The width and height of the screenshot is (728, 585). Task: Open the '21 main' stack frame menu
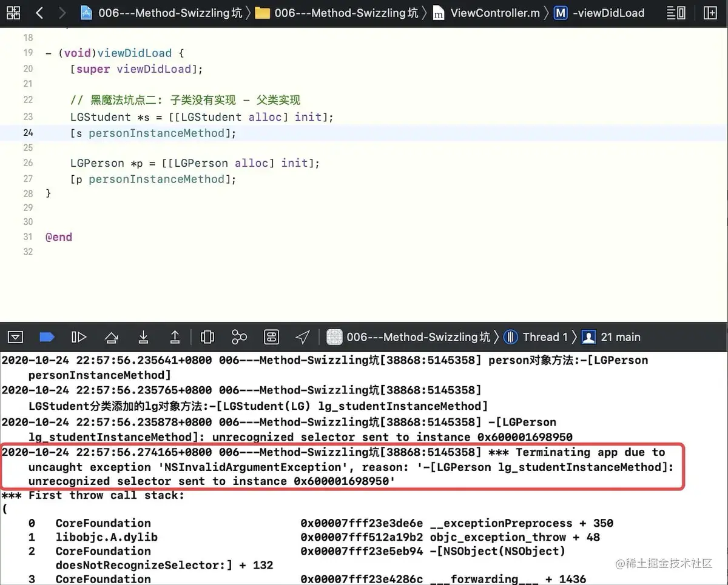621,337
